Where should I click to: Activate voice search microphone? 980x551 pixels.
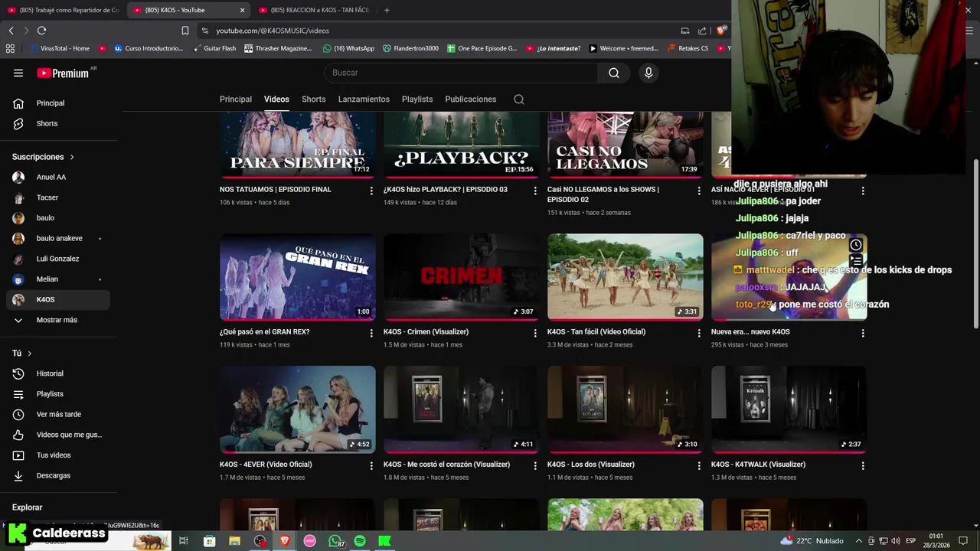click(x=648, y=73)
